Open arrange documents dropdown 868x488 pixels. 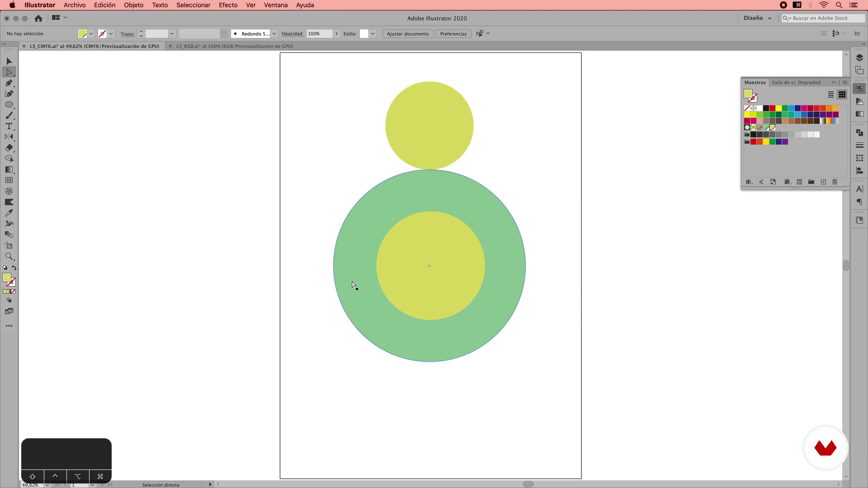(x=59, y=18)
